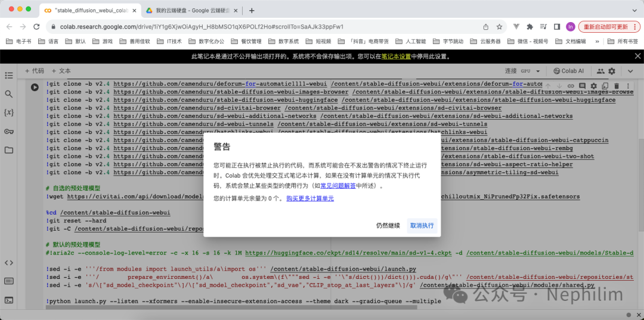Open the 购买更多计算单元 link

pyautogui.click(x=310, y=198)
